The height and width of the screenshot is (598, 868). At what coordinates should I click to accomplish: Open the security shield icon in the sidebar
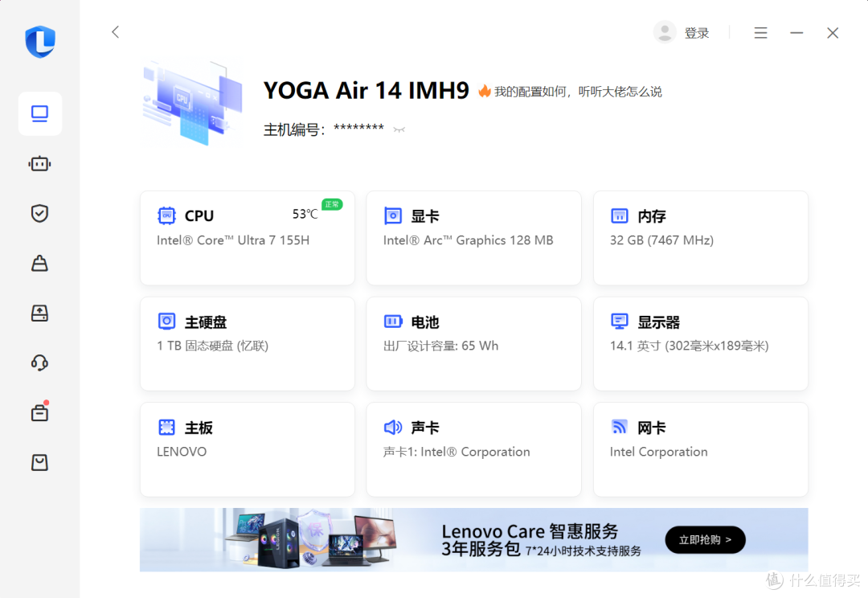[39, 213]
